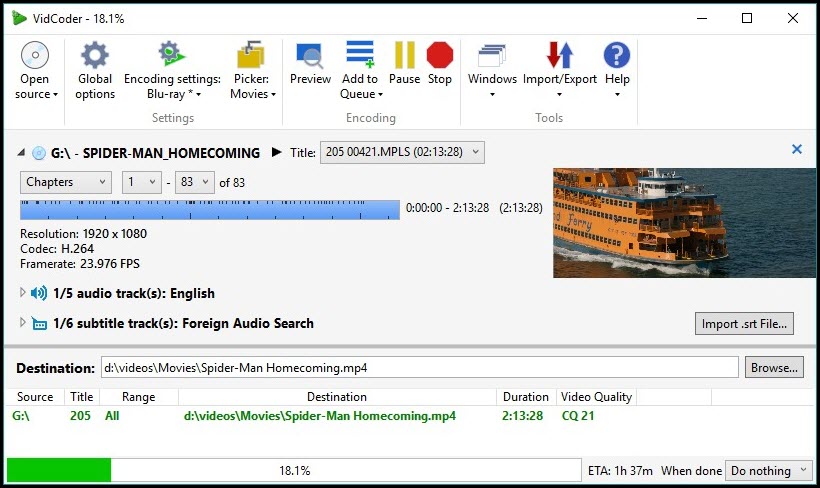Viewport: 820px width, 488px height.
Task: Click the subtitle track icon
Action: point(39,323)
